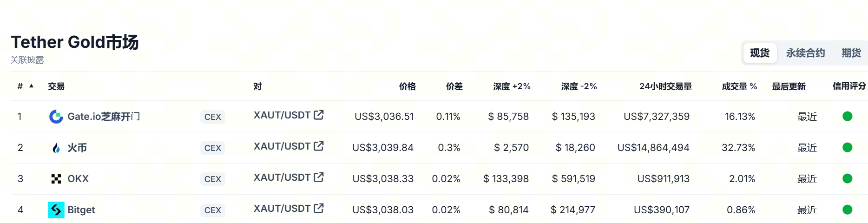Image resolution: width=868 pixels, height=223 pixels.
Task: Sort by rank using the # arrow
Action: click(31, 86)
